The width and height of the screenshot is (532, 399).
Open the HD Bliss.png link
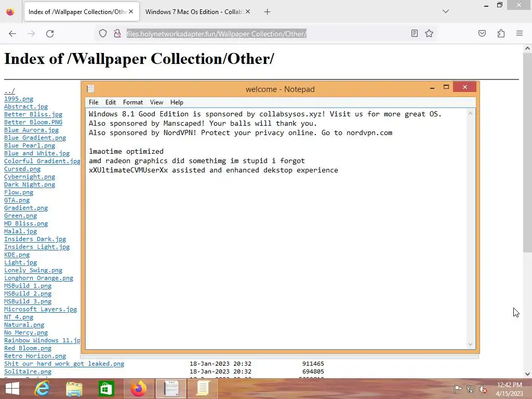(x=26, y=223)
